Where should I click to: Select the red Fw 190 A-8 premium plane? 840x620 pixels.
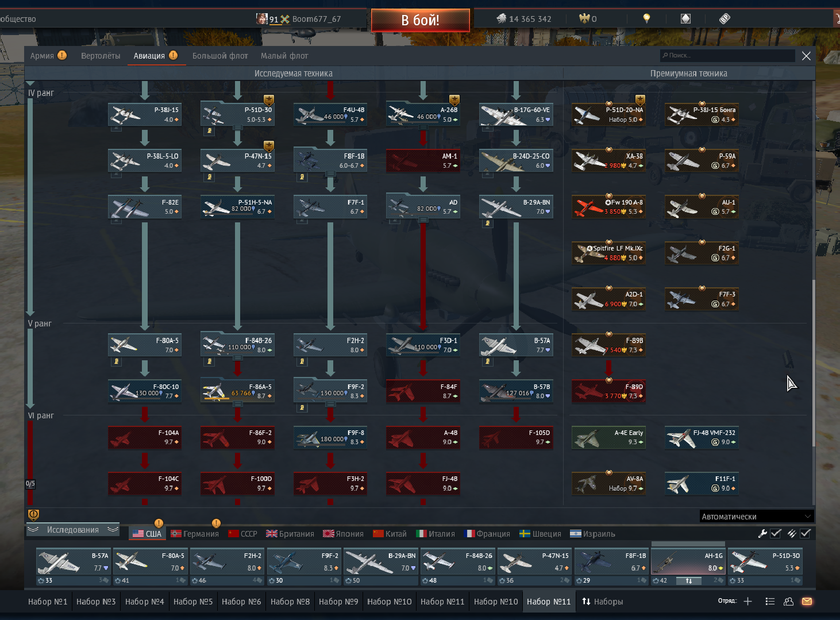tap(608, 207)
